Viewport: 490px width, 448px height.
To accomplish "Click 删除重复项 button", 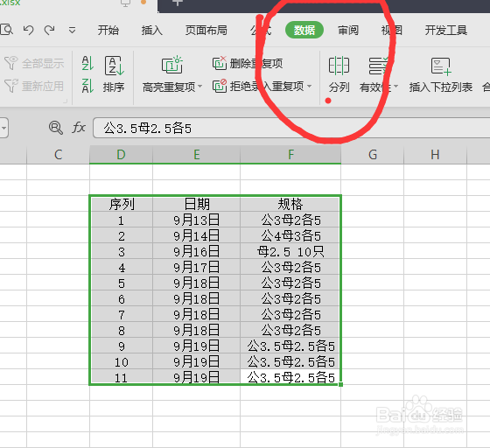I will [248, 63].
